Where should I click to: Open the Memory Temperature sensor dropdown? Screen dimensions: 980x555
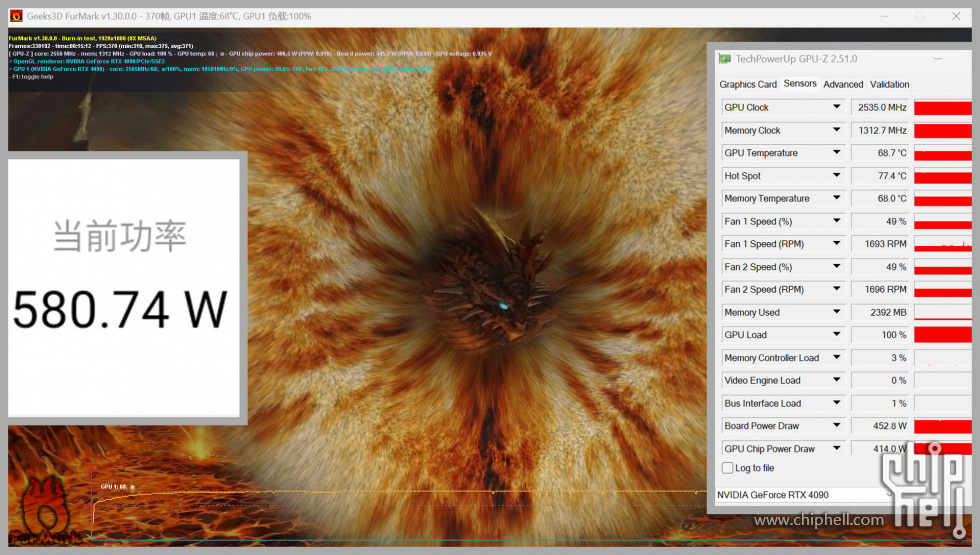[836, 198]
